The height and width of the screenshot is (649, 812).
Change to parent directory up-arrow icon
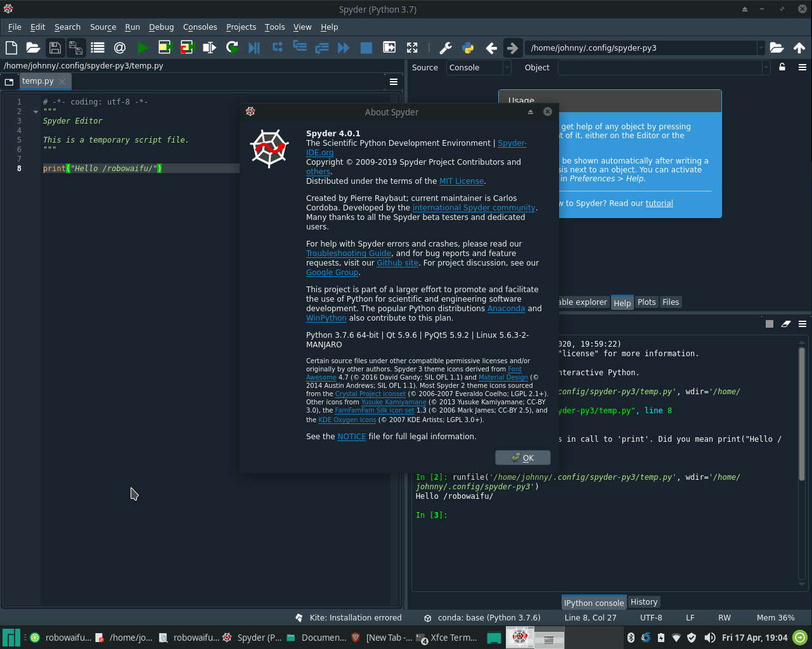click(x=799, y=48)
